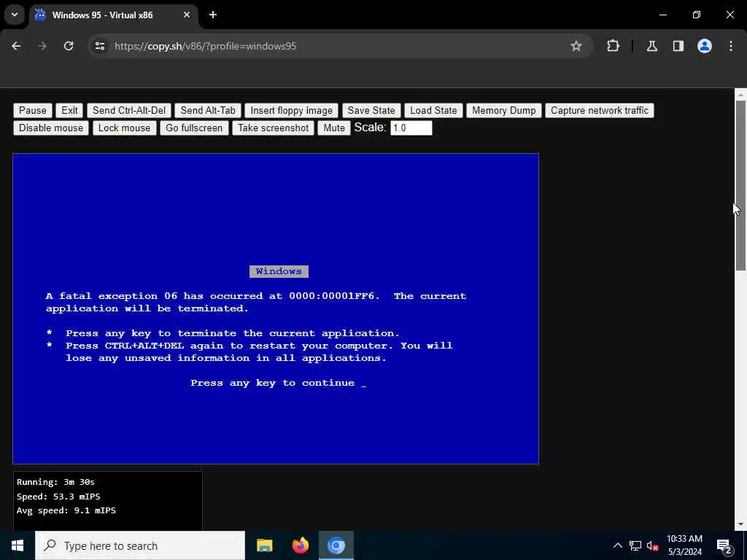This screenshot has width=747, height=560.
Task: Open File Explorer from taskbar
Action: (x=264, y=545)
